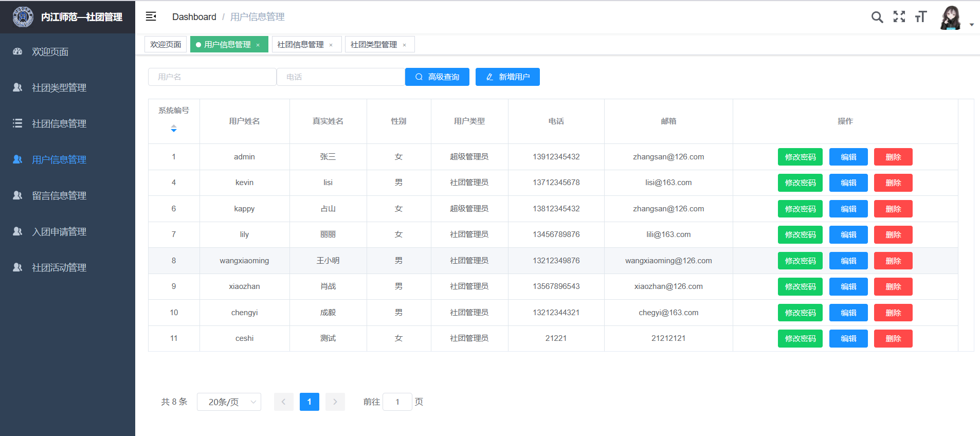Close the 社团信息管理 tab
Viewport: 980px width, 436px height.
pyautogui.click(x=331, y=45)
